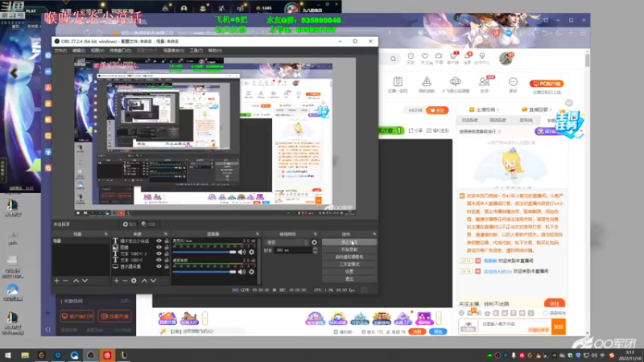Screen dimensions: 644x362
Task: Click the orange send button in Douyu chat
Action: 558,327
